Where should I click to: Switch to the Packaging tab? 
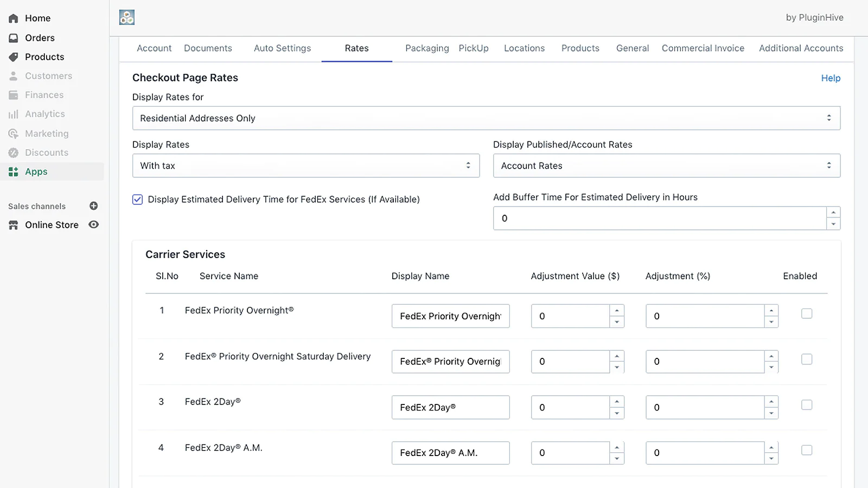click(427, 48)
